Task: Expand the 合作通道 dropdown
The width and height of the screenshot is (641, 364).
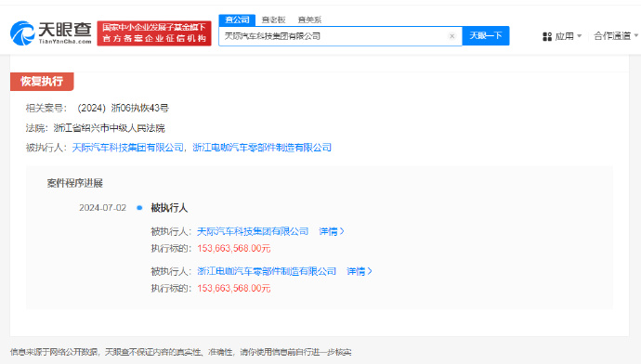Action: coord(616,36)
